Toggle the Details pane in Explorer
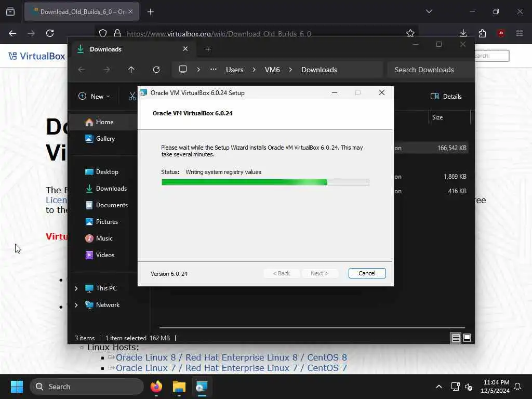This screenshot has width=532, height=399. 446,96
